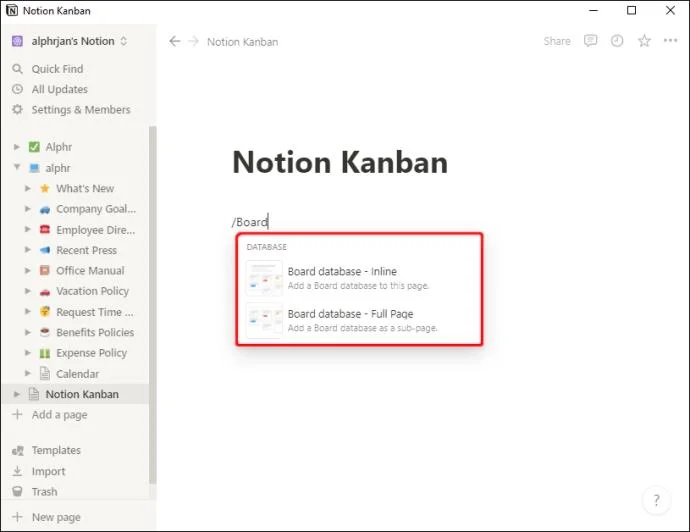Expand the Vacation Policy page

tap(28, 291)
